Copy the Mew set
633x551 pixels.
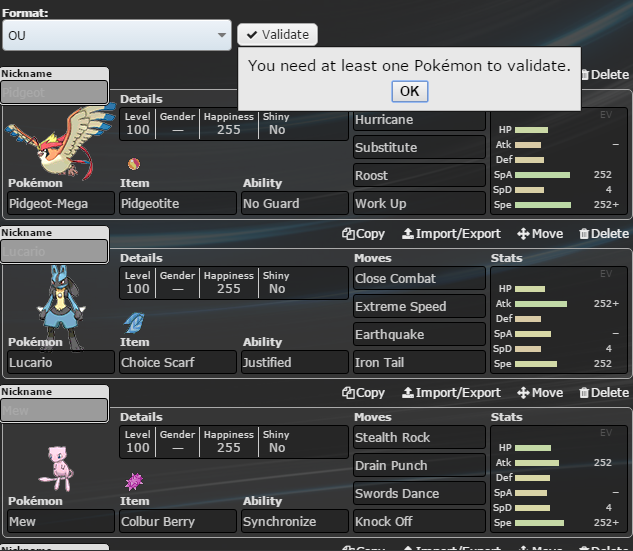(363, 393)
